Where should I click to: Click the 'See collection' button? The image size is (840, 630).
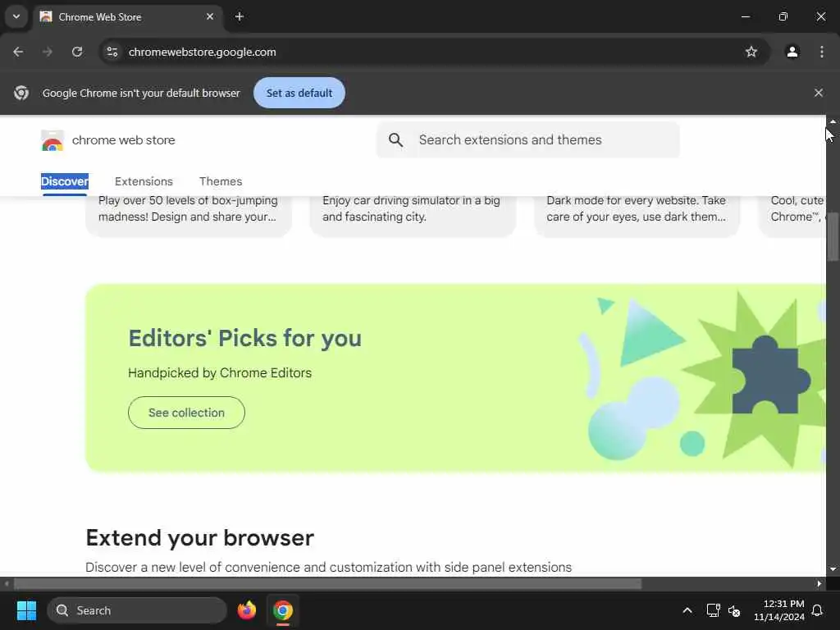pyautogui.click(x=186, y=413)
